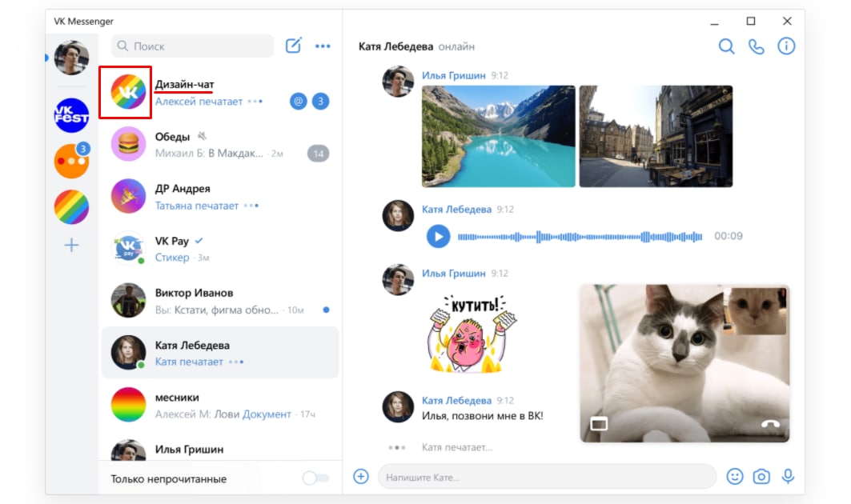
Task: Open the old town street photo
Action: [x=656, y=136]
